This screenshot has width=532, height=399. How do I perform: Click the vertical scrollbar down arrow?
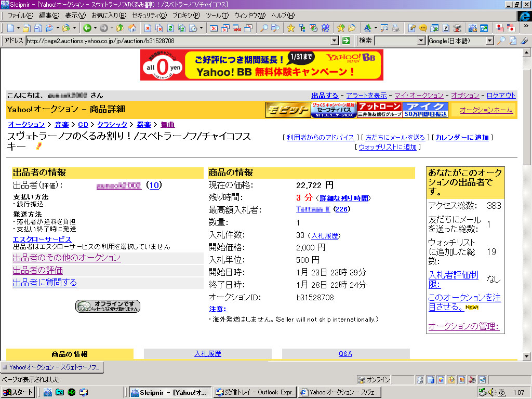[x=527, y=356]
